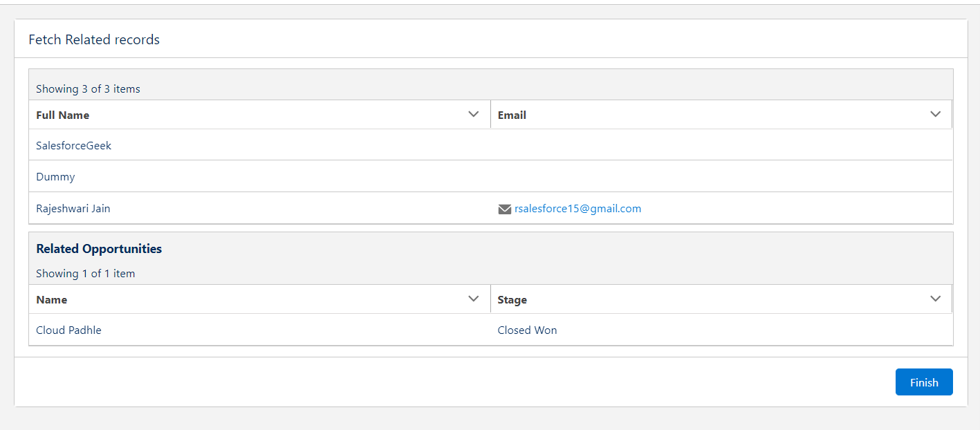The image size is (980, 430).
Task: Select the Rajeshwari Jain contact row
Action: click(490, 208)
